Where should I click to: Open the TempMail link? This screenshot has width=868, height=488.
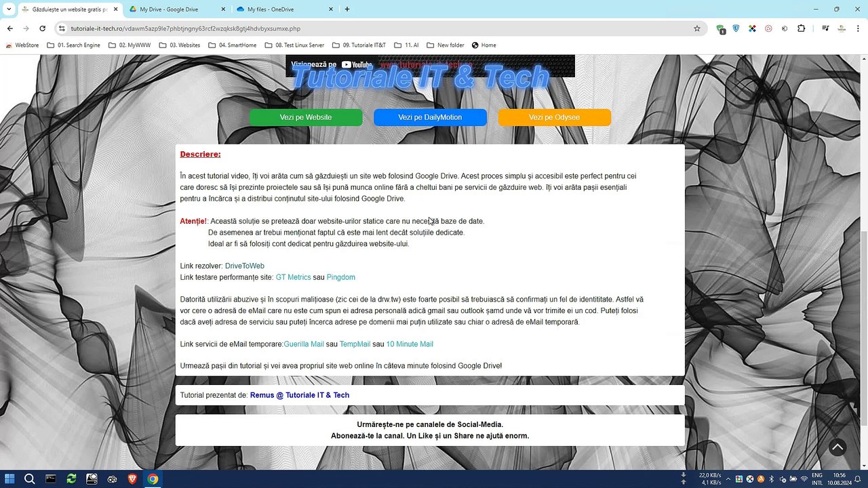355,344
